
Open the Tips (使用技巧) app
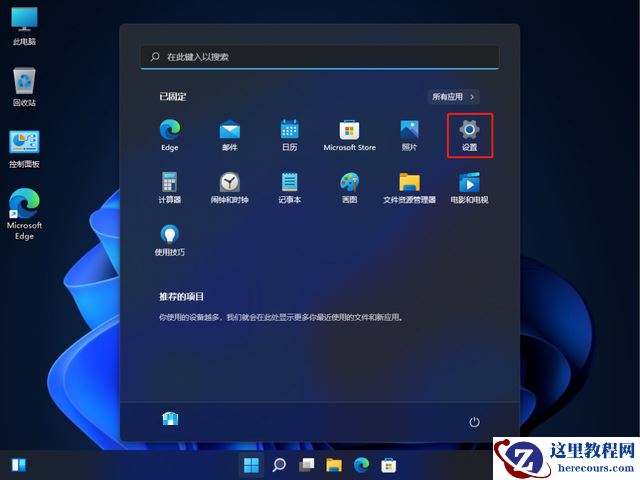(x=170, y=240)
